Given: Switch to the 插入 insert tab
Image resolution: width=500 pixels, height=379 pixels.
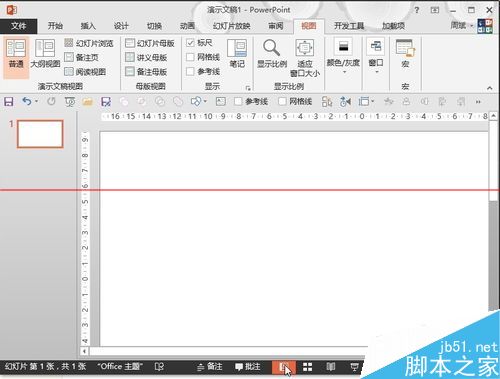Looking at the screenshot, I should click(x=88, y=26).
